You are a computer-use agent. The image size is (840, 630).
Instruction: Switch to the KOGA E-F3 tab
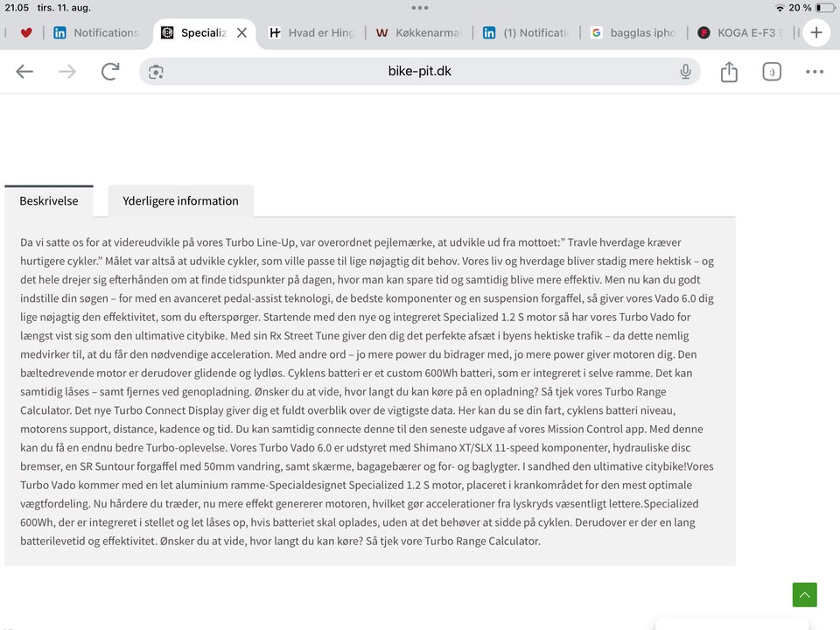pos(740,32)
